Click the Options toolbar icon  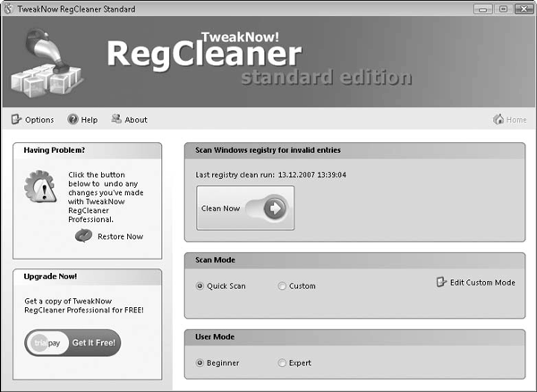(16, 119)
